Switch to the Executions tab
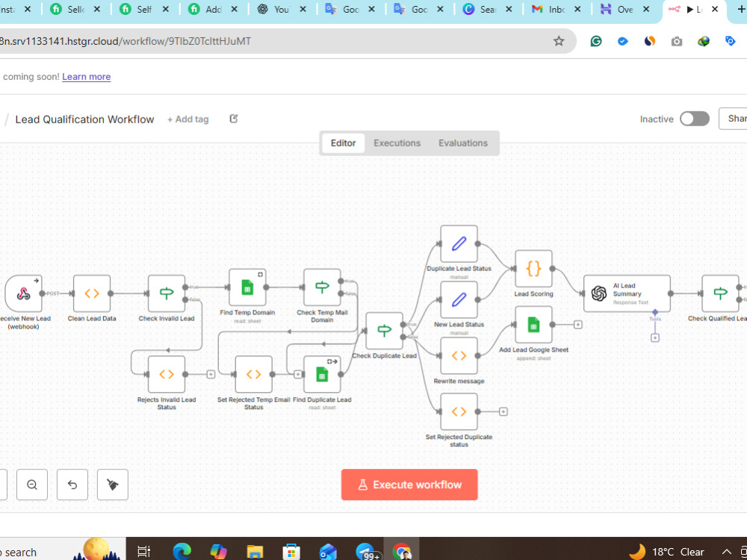Screen dimensions: 747x560 (x=397, y=143)
